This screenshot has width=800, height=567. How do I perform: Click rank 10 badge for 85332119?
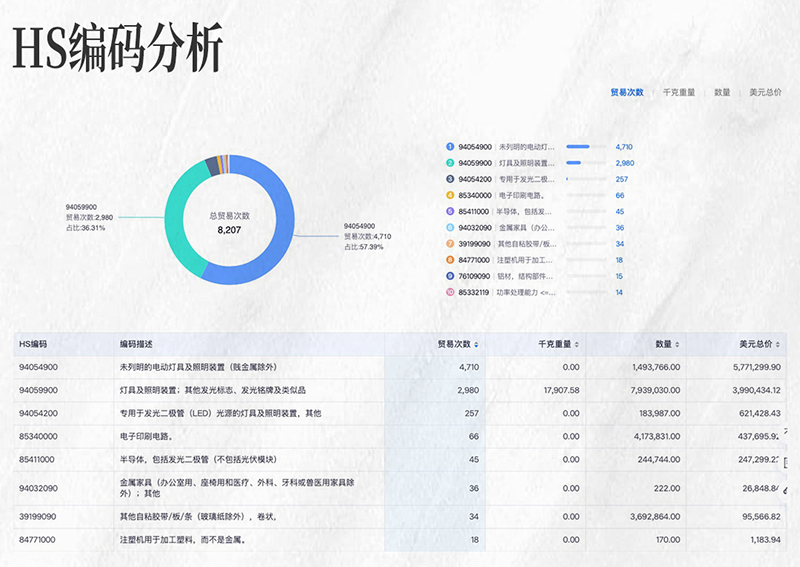click(x=450, y=292)
